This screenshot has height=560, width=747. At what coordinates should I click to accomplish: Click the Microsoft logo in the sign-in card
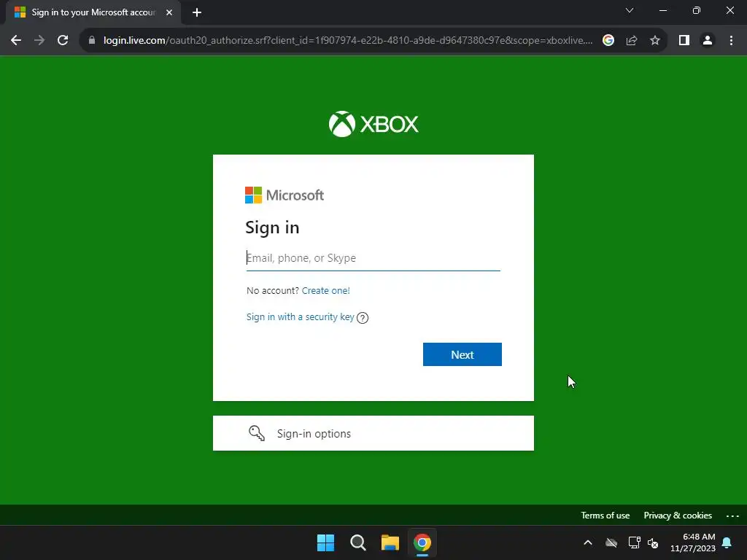[285, 195]
